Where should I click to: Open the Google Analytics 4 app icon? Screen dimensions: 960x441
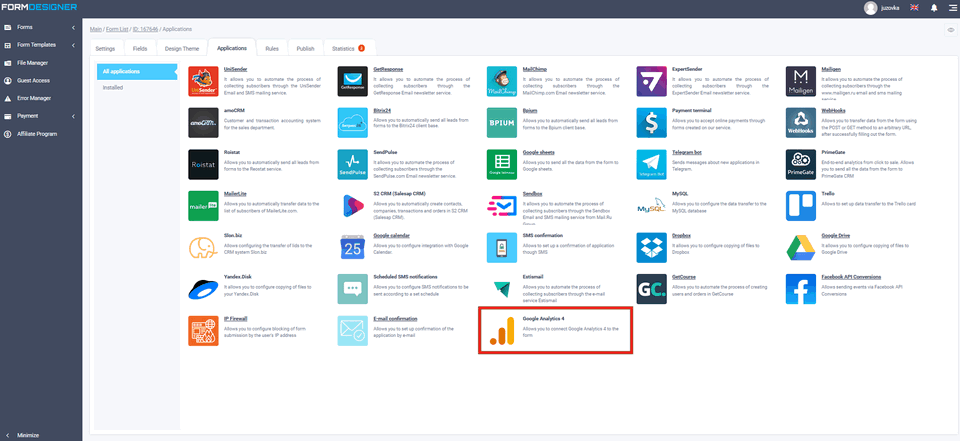tap(502, 332)
